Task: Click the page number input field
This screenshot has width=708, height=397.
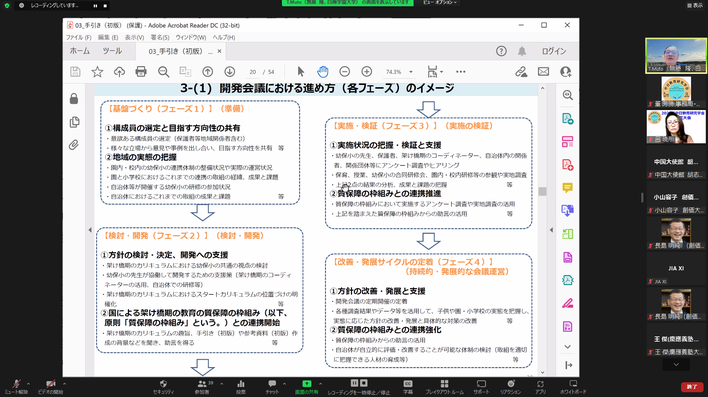Action: 253,72
